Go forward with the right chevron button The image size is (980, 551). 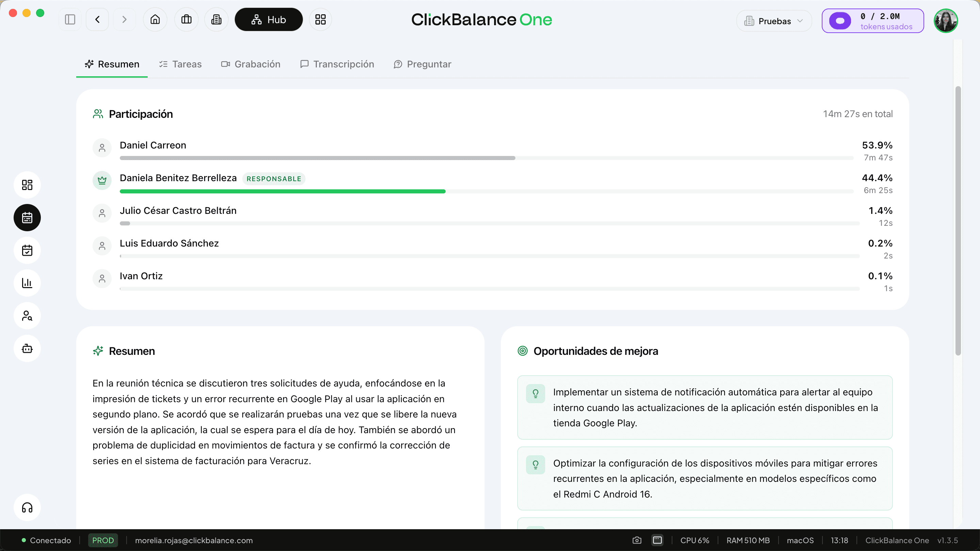coord(124,19)
